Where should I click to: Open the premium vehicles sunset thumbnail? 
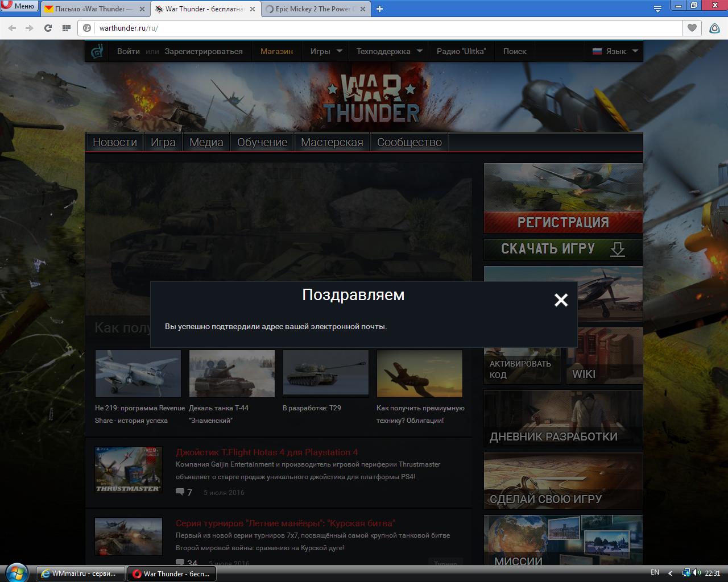click(x=420, y=373)
